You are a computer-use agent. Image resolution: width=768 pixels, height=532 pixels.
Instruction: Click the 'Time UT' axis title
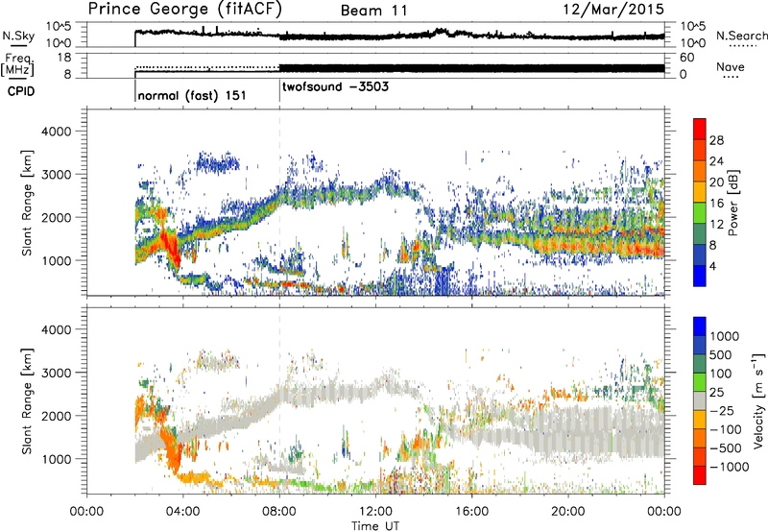pyautogui.click(x=375, y=526)
